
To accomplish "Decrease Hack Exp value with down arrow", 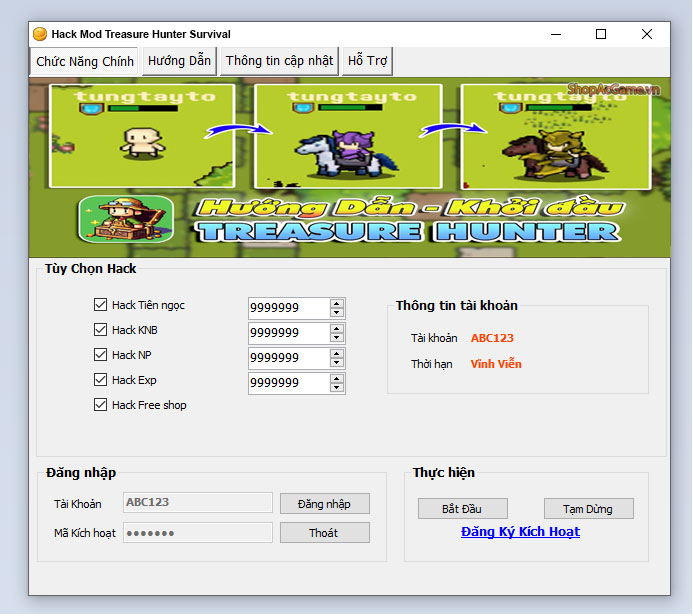I will [x=337, y=388].
